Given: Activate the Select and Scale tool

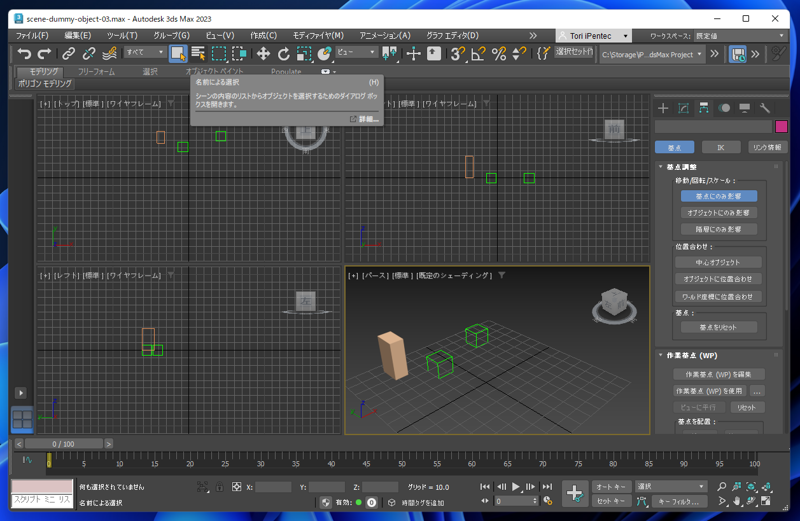Looking at the screenshot, I should 304,54.
